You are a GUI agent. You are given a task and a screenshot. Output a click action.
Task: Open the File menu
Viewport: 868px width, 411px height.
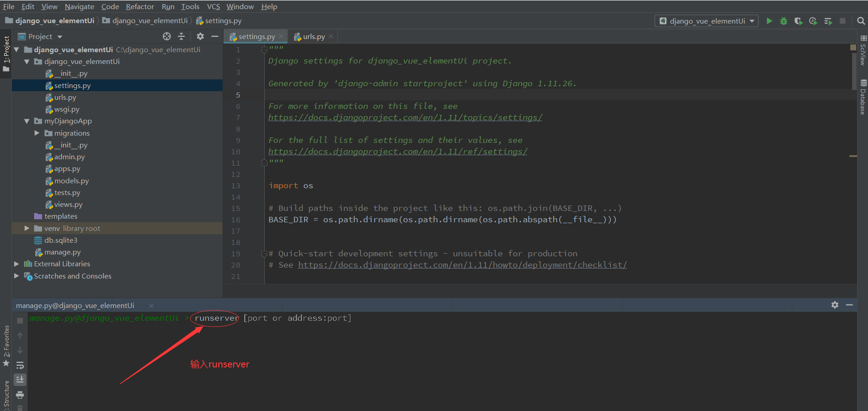coord(9,6)
